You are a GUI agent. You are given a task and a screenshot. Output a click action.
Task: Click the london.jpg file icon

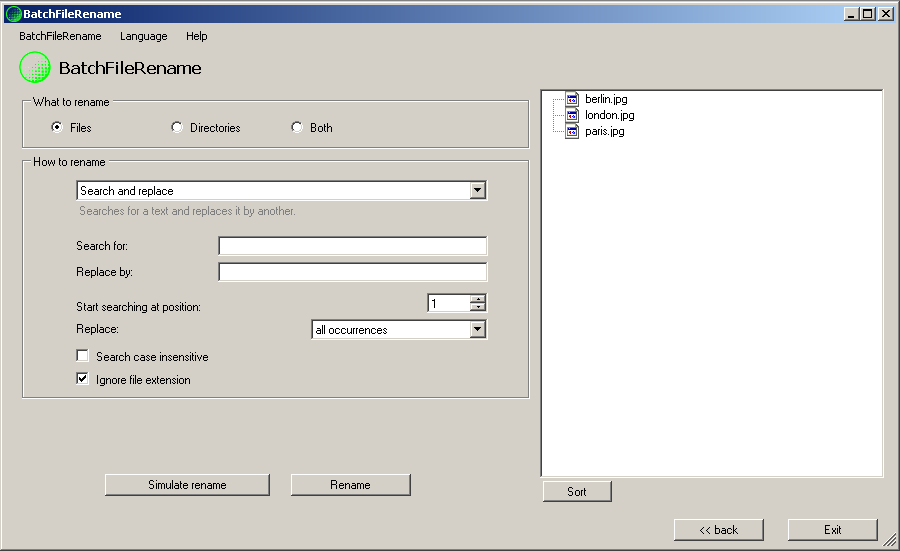(x=572, y=115)
